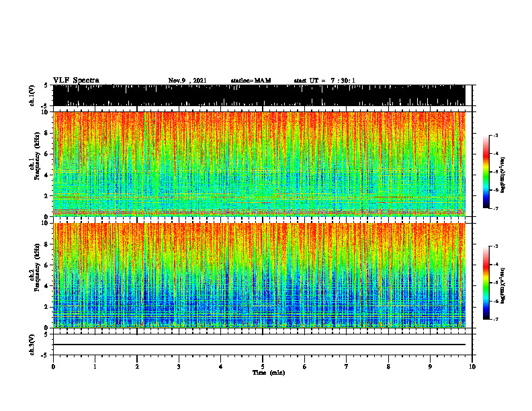Screen dimensions: 532x411
Task: Click the "5" tick on ch.3(V) axis
Action: pyautogui.click(x=46, y=334)
